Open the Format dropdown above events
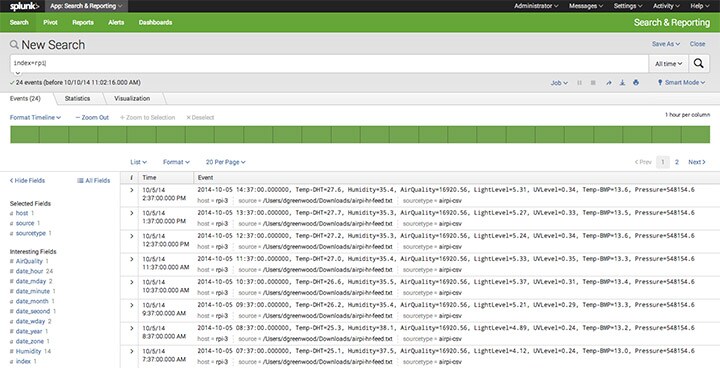 (176, 162)
